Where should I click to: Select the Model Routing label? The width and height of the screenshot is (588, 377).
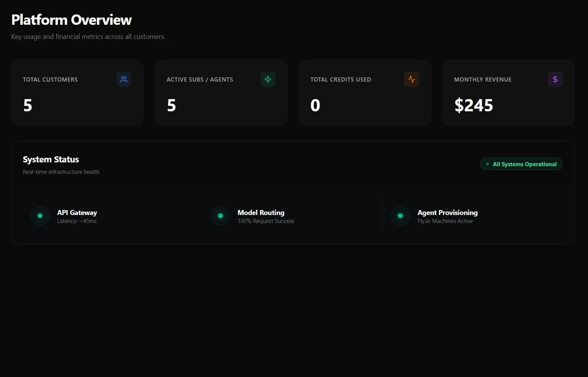click(x=261, y=212)
